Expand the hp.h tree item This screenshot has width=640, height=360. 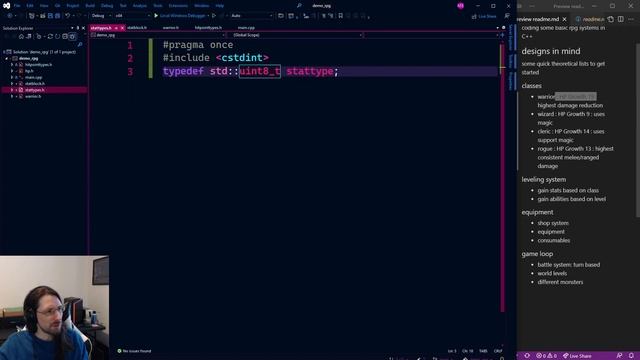click(12, 71)
